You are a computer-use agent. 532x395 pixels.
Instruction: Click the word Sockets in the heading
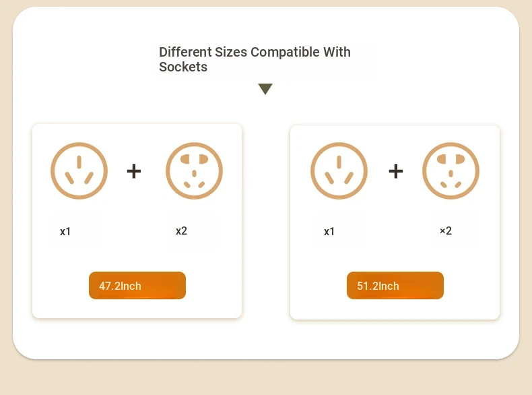(183, 67)
